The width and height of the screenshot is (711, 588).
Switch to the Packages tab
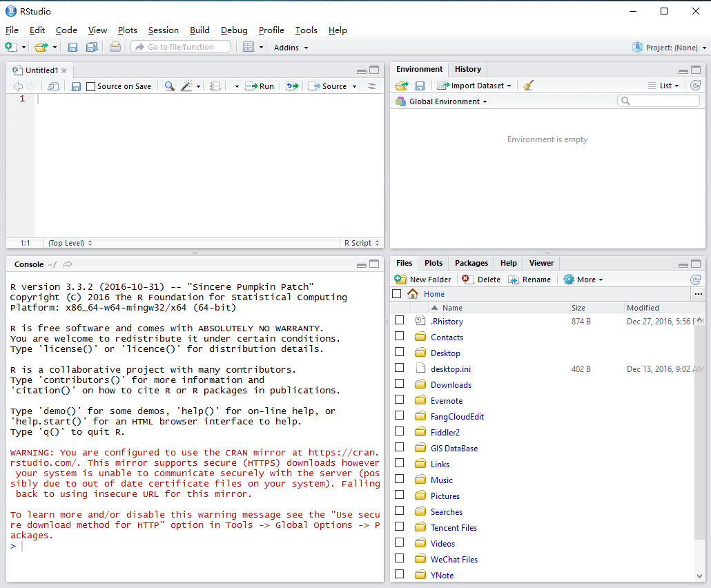point(471,263)
